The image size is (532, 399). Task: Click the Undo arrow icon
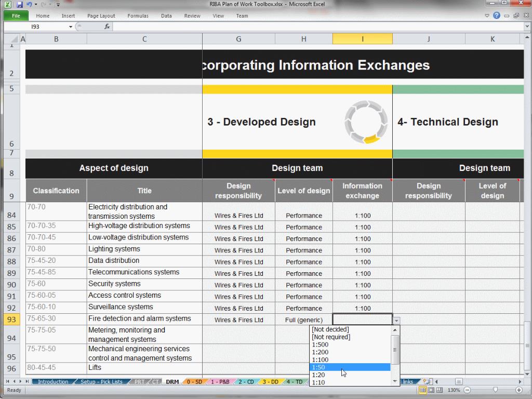point(29,4)
